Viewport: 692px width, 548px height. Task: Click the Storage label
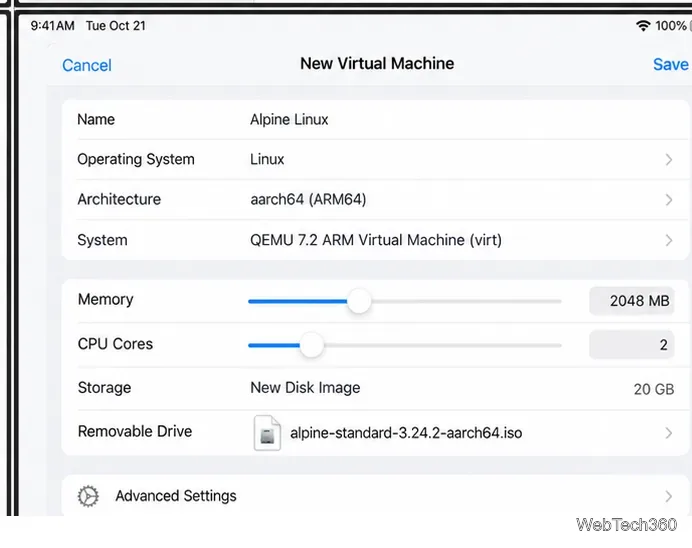(104, 388)
